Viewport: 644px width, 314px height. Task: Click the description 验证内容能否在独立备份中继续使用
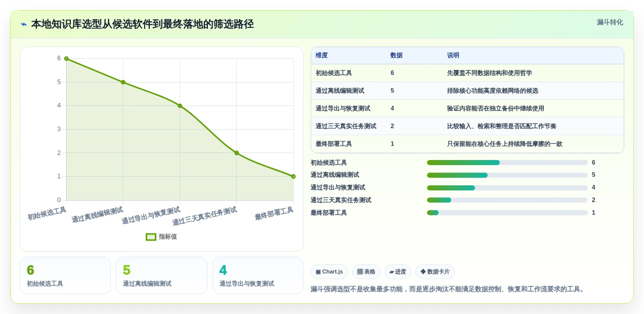pyautogui.click(x=496, y=108)
